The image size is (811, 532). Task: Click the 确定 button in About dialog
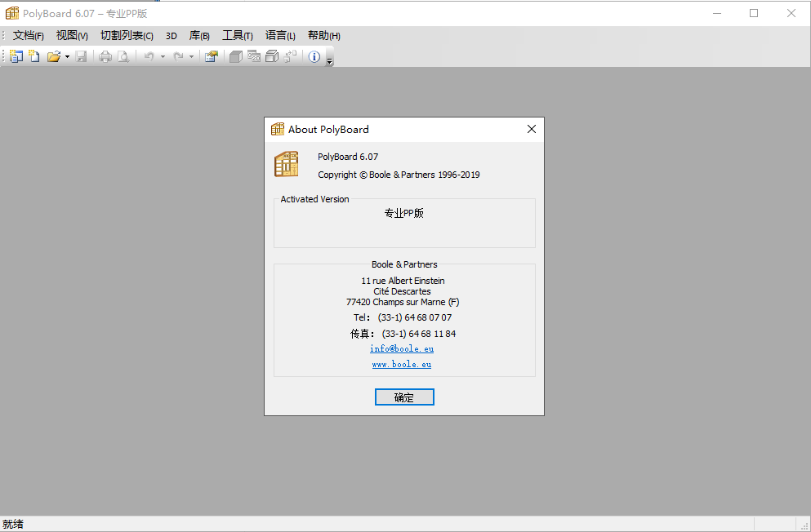coord(404,397)
